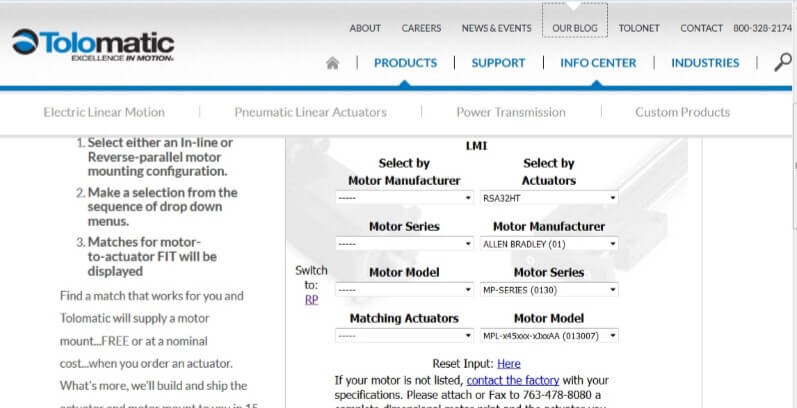Click the Tolomatic logo

click(x=93, y=45)
